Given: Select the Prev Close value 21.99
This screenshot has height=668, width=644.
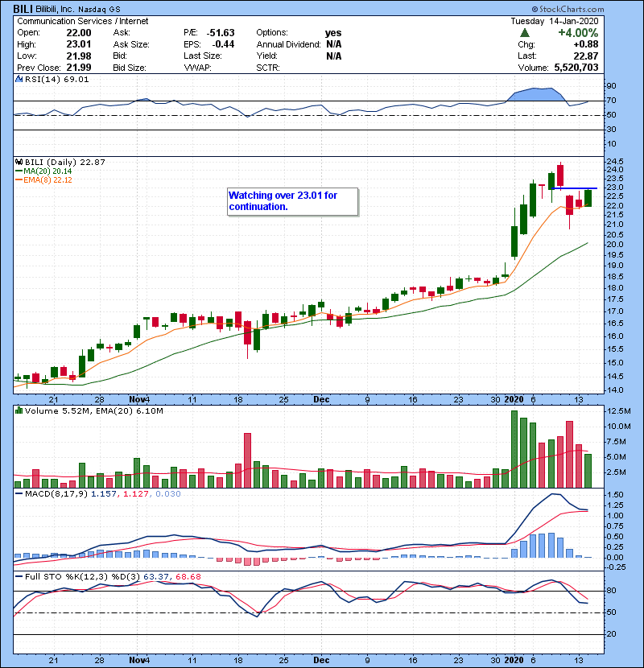Looking at the screenshot, I should coord(79,68).
